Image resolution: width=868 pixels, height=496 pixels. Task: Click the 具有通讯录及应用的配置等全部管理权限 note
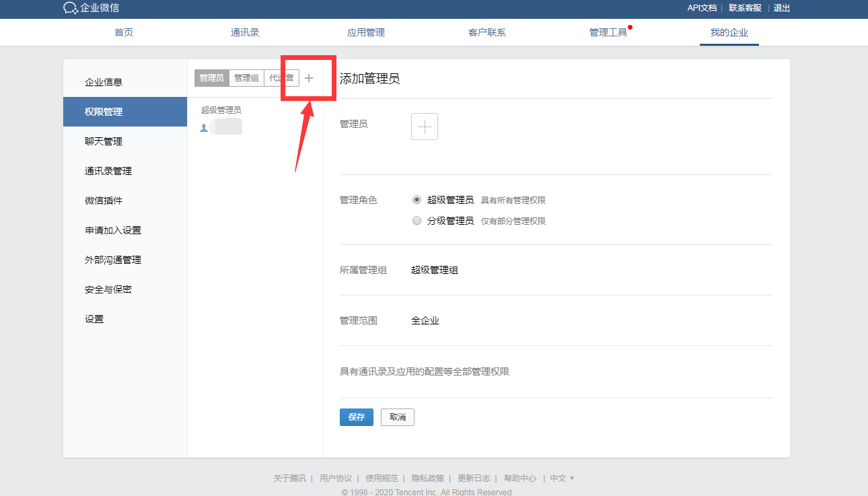click(x=425, y=371)
